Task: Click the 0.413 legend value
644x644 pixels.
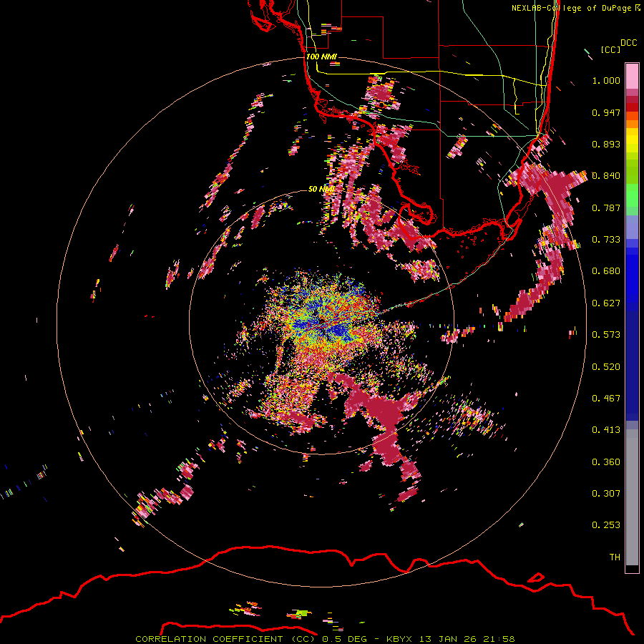Action: (606, 430)
